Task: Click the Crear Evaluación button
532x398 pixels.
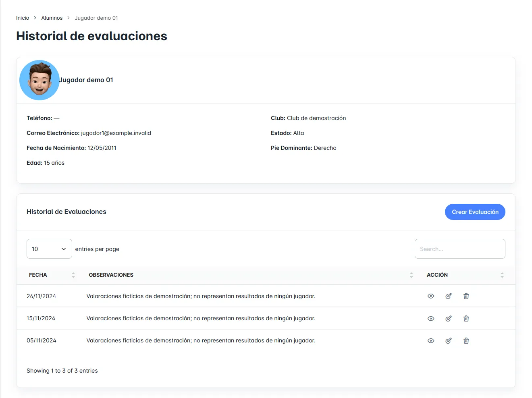Action: (x=475, y=212)
